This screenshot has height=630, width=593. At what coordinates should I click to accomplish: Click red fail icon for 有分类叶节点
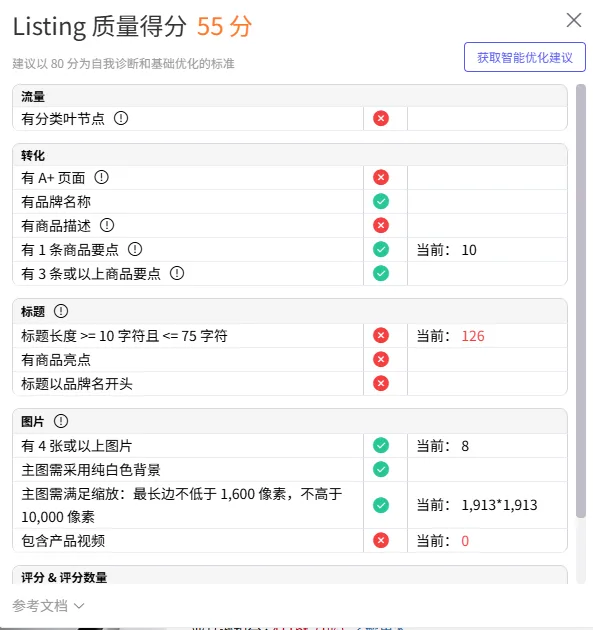click(381, 119)
